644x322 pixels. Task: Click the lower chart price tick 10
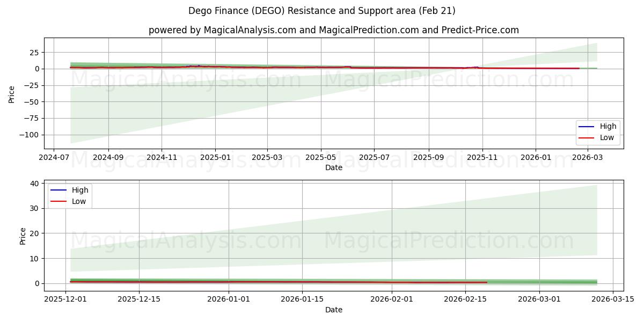pos(35,259)
